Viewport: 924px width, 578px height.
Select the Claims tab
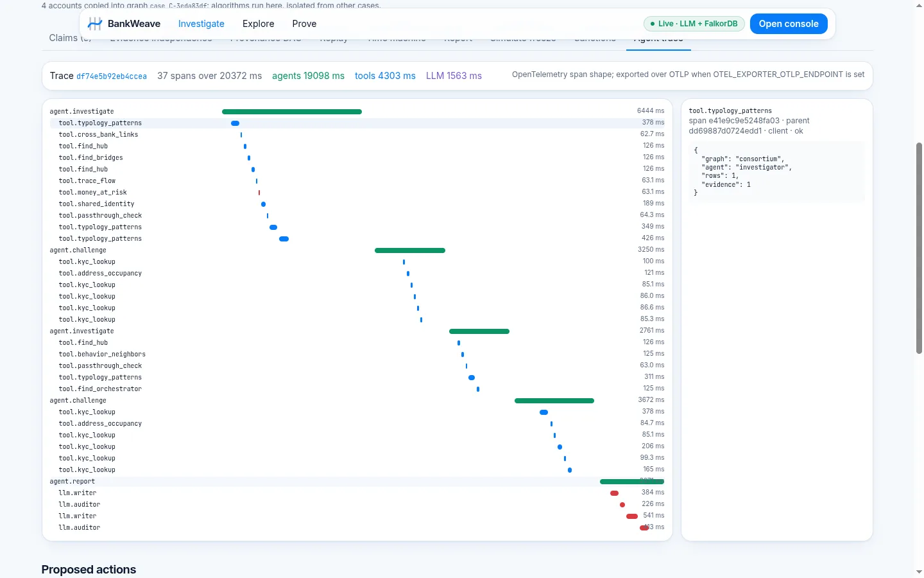pos(70,38)
